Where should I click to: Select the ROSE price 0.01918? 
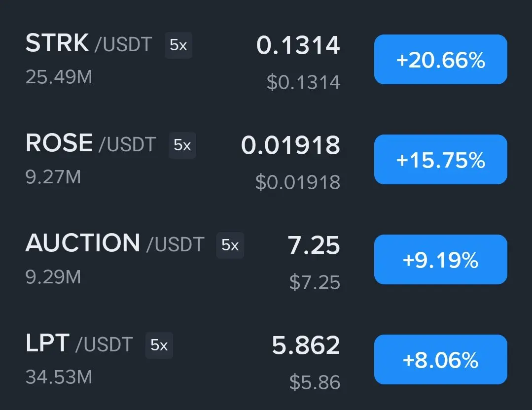point(290,145)
